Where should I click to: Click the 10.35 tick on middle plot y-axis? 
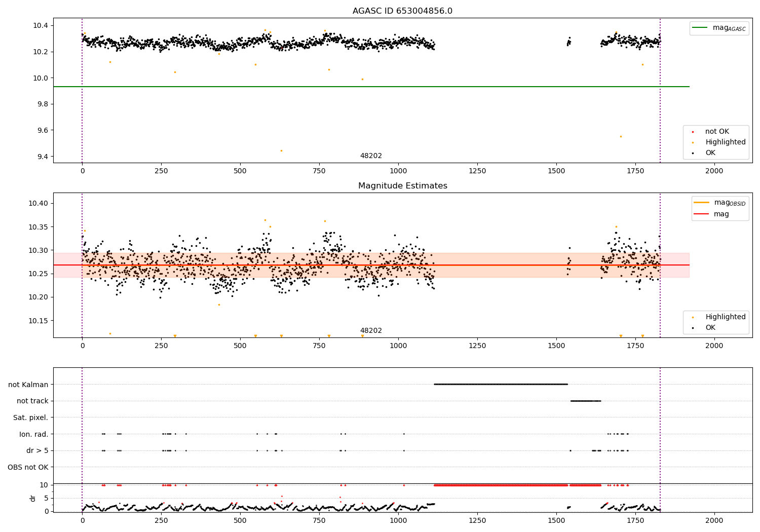pos(39,227)
